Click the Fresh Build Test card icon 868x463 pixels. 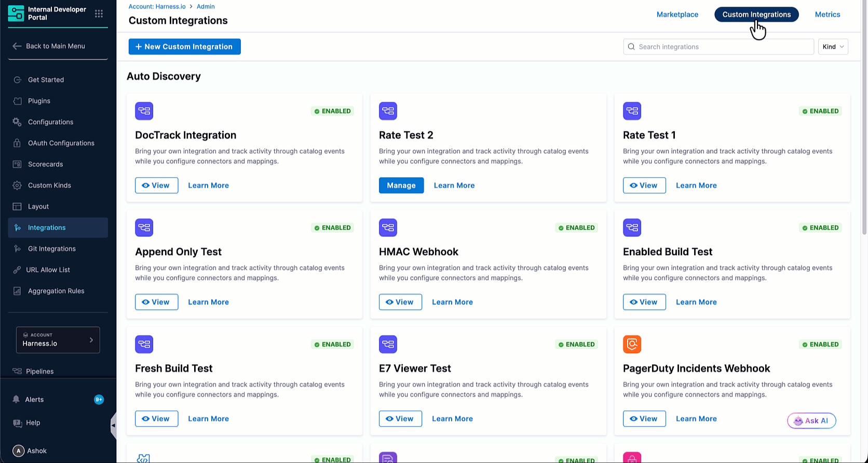pos(144,344)
